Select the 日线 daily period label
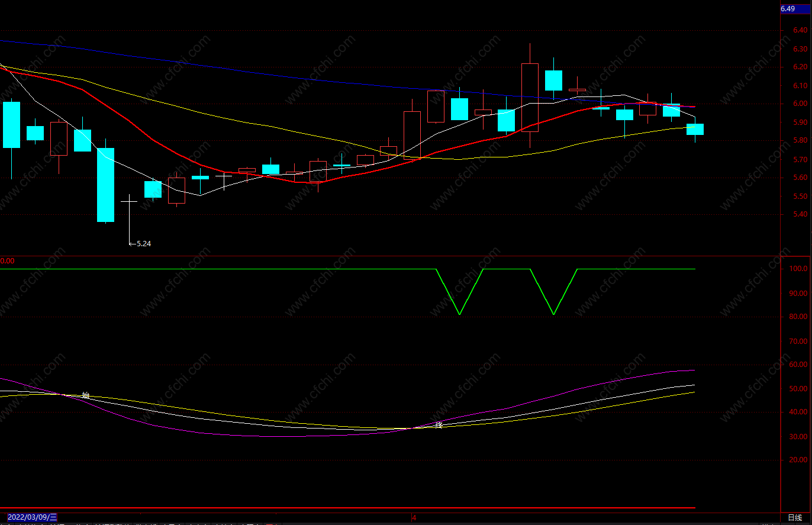This screenshot has width=812, height=525. [x=795, y=517]
